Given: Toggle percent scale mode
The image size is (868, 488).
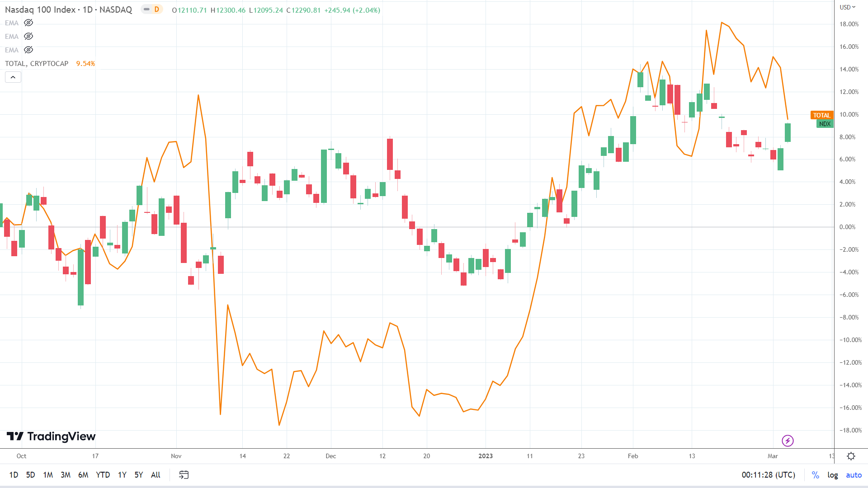Looking at the screenshot, I should [x=815, y=475].
